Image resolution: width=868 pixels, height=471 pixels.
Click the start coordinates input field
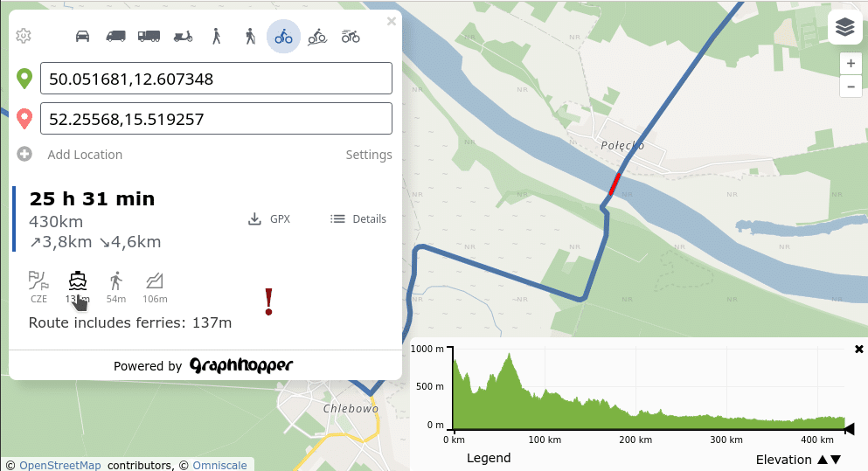point(216,79)
